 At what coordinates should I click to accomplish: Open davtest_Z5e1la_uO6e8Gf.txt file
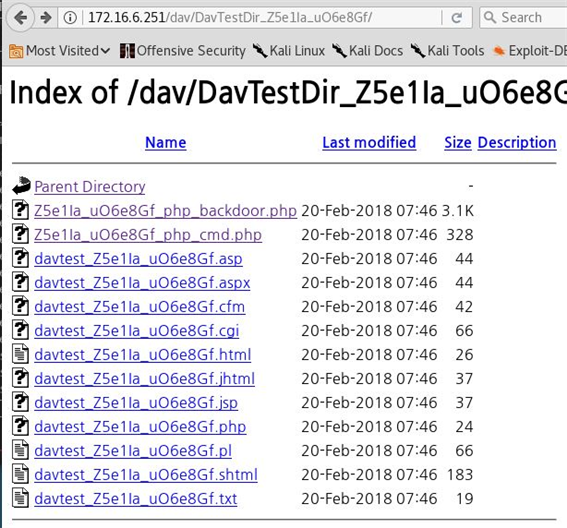pos(136,498)
